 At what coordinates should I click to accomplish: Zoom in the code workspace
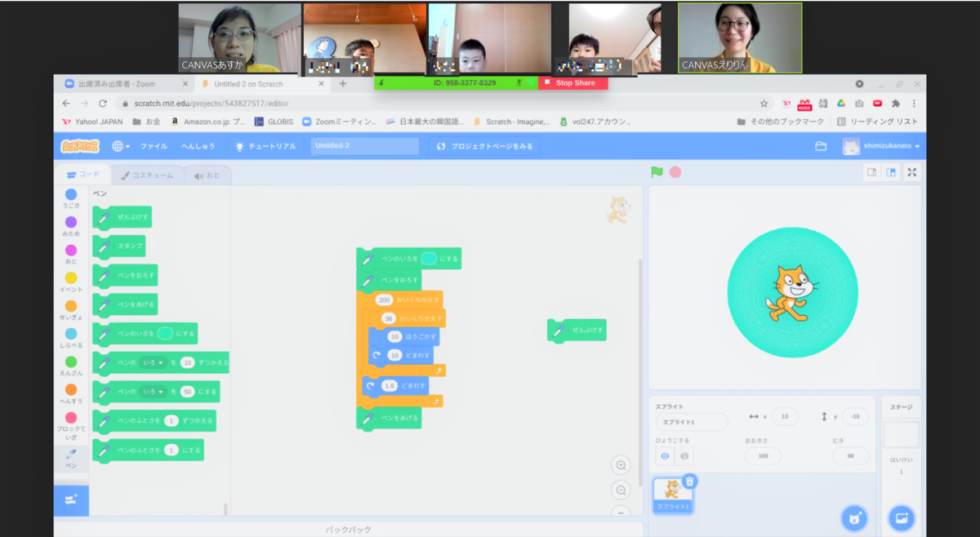coord(621,465)
